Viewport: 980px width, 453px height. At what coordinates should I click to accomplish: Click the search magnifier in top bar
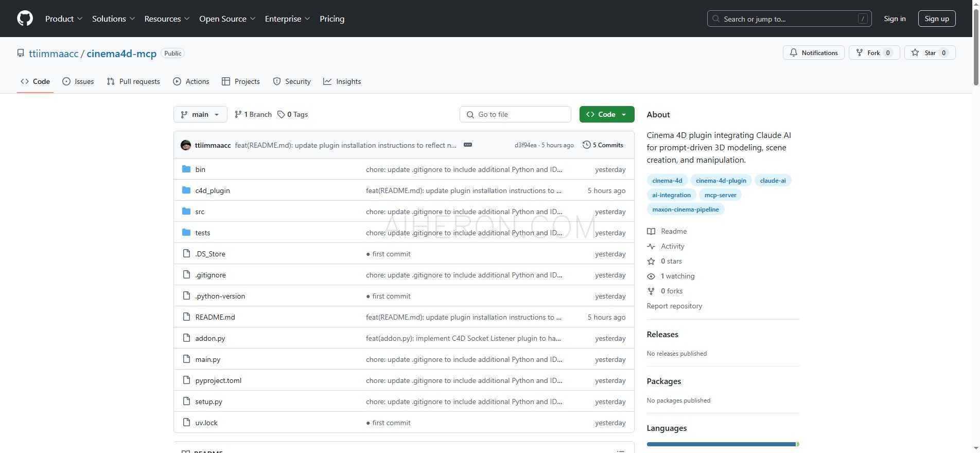coord(716,19)
